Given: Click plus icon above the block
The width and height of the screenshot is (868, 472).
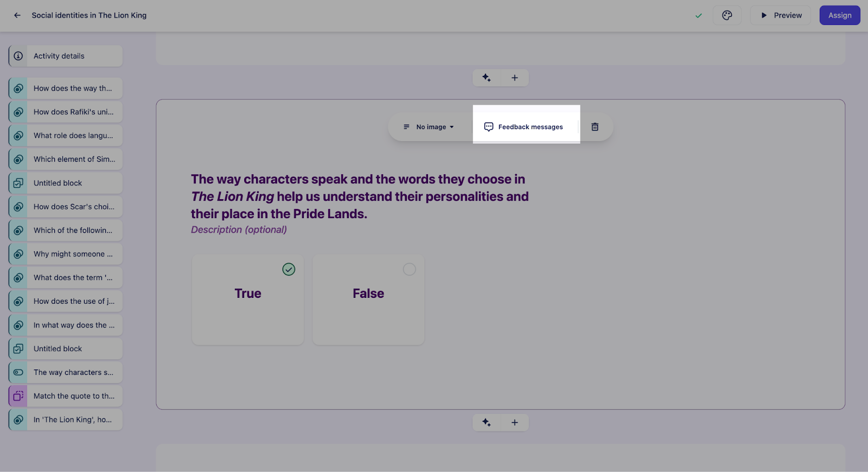Looking at the screenshot, I should click(x=515, y=78).
